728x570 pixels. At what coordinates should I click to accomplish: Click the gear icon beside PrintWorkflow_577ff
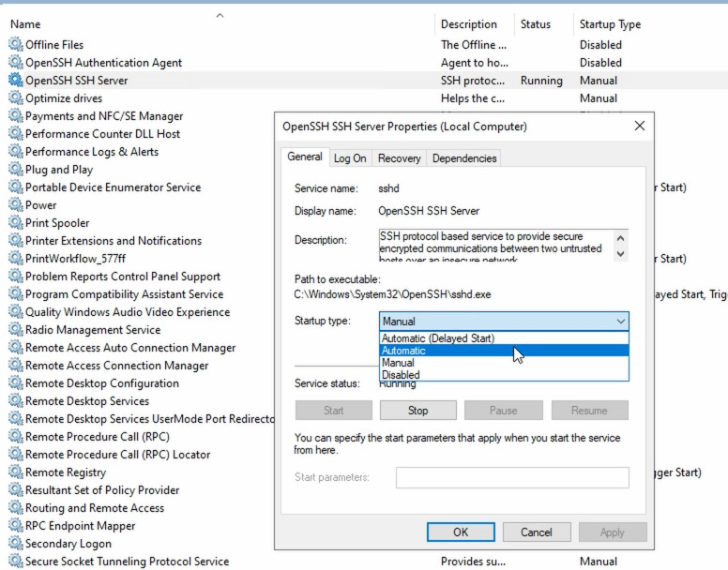pyautogui.click(x=15, y=259)
